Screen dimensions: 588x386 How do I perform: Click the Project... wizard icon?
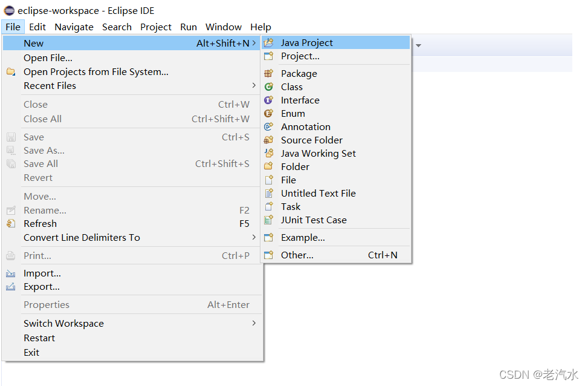coord(268,56)
